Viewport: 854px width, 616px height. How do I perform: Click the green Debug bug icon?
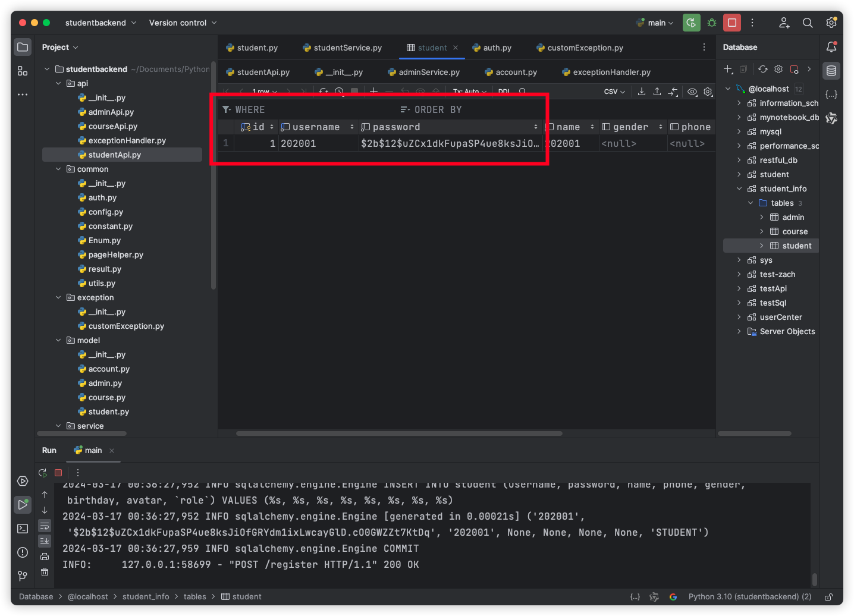coord(712,23)
